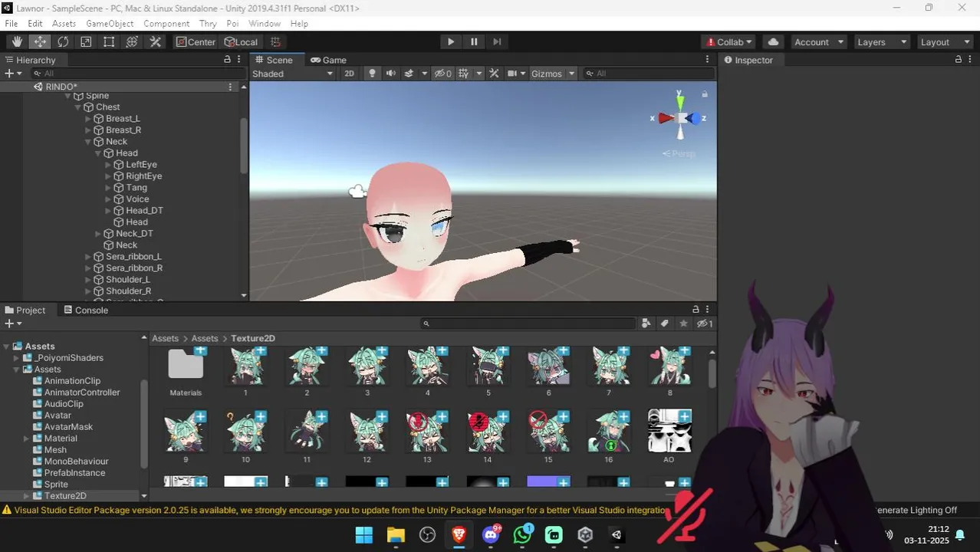Start Play mode

point(451,42)
